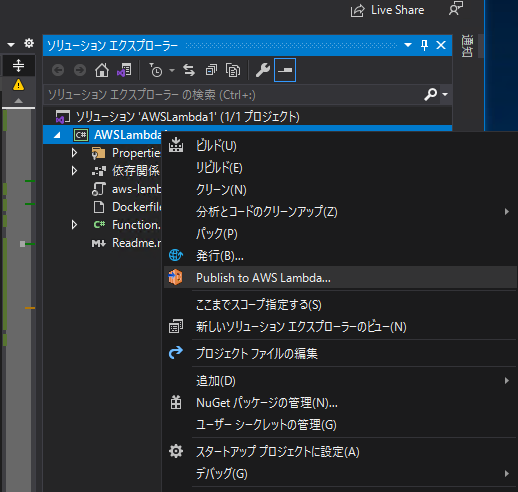The image size is (518, 492).
Task: Click the blue arrow edit project file icon
Action: [x=176, y=352]
